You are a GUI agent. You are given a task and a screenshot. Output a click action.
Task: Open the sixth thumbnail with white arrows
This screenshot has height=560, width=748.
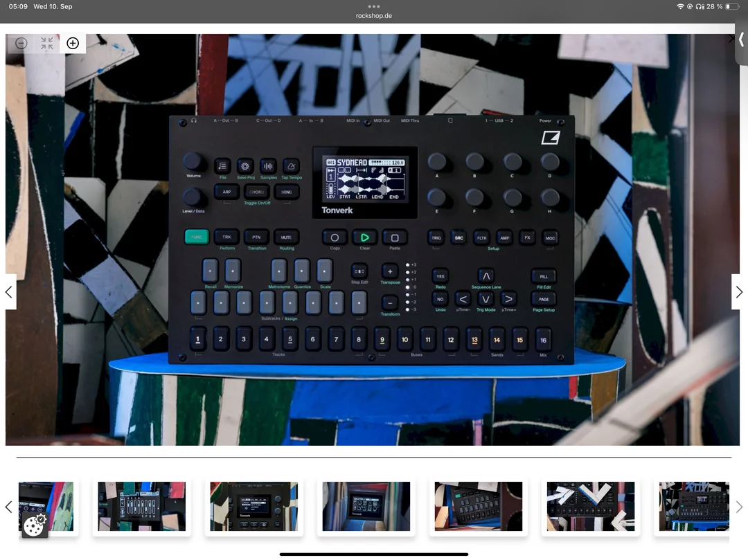(590, 507)
